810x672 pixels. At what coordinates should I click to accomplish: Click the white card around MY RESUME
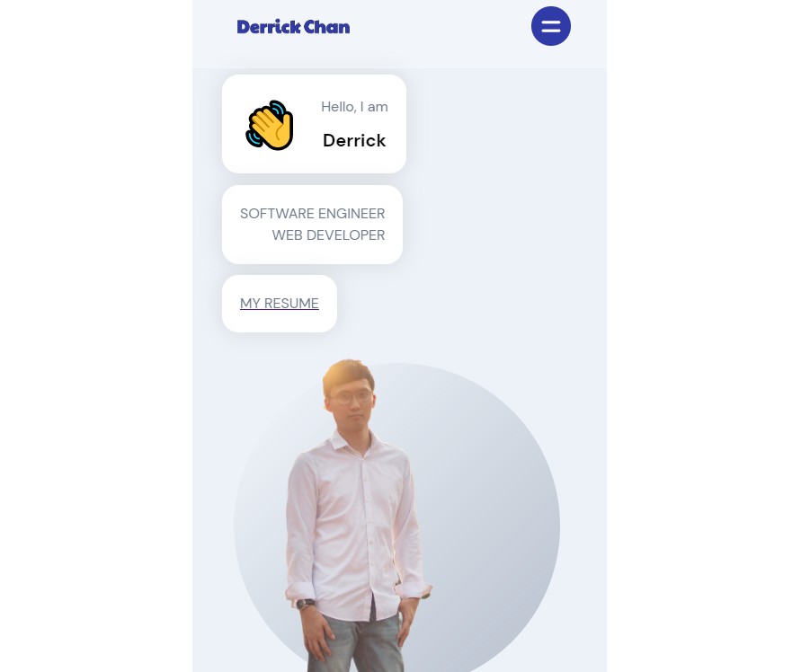(280, 304)
